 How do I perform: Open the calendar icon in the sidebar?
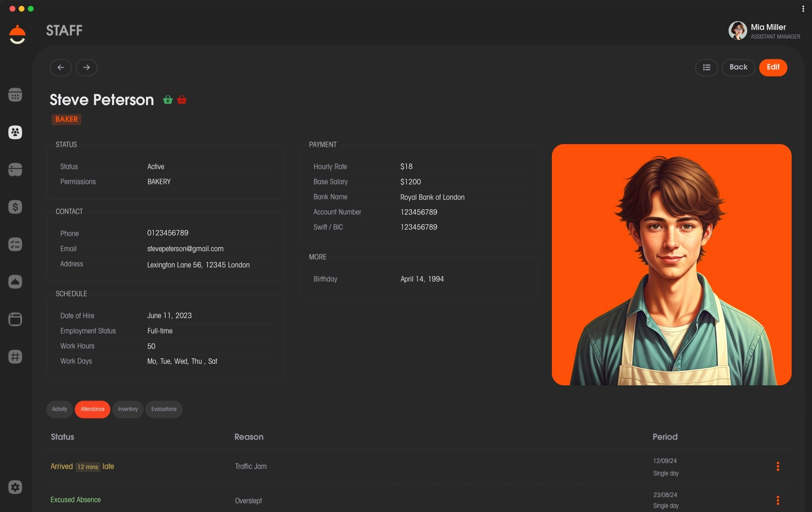point(15,95)
